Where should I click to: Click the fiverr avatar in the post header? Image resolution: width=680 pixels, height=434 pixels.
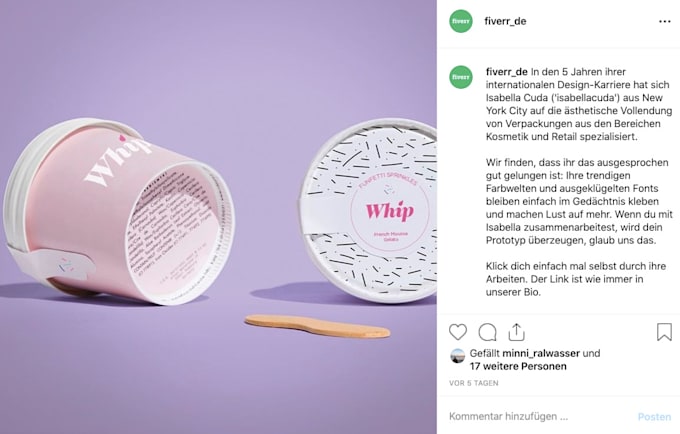[x=461, y=21]
